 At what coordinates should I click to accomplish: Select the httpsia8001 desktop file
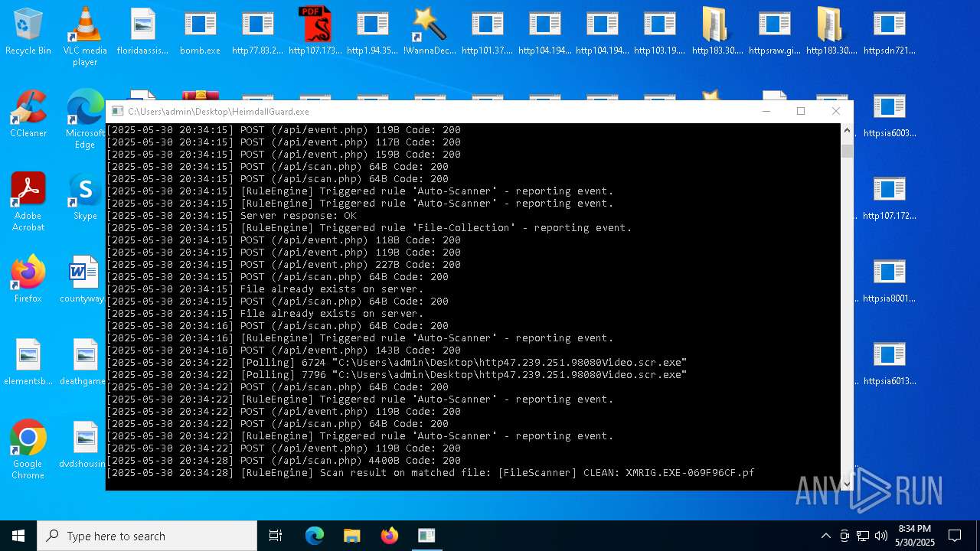tap(889, 279)
